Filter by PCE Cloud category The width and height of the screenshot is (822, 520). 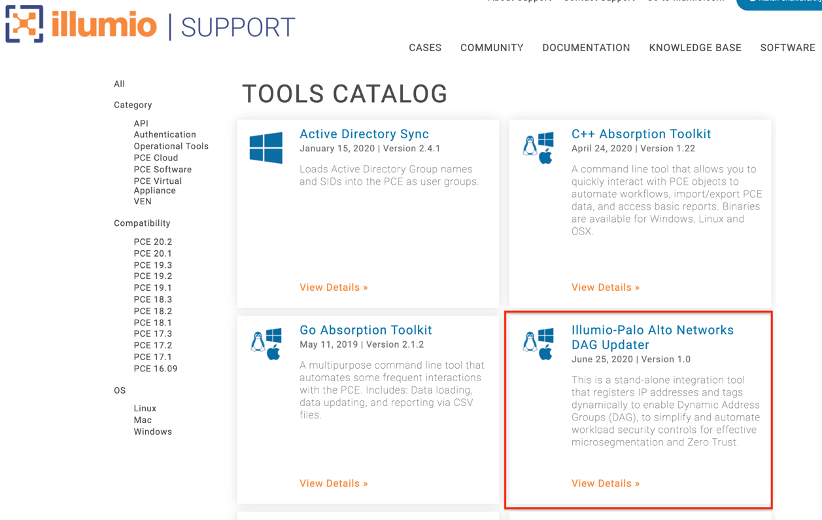156,158
